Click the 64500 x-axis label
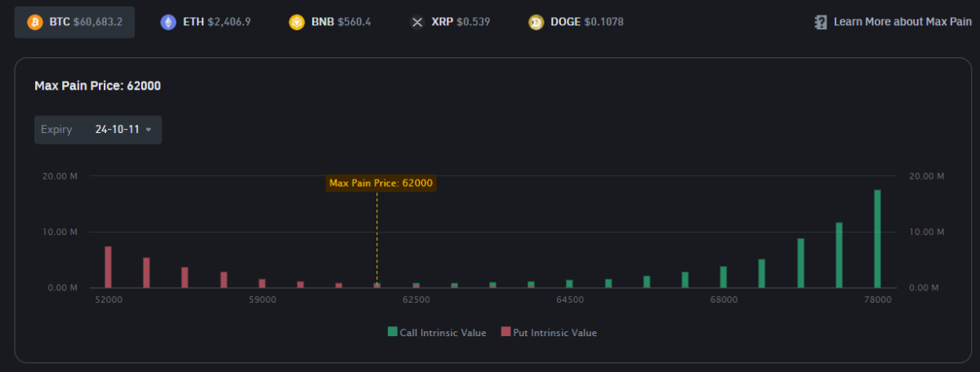This screenshot has height=372, width=980. 569,300
